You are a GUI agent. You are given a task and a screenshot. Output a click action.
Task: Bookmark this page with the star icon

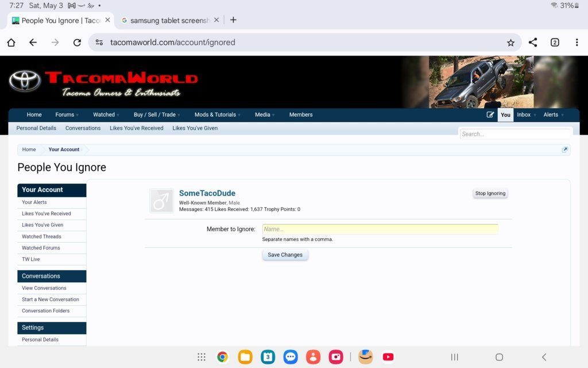tap(510, 43)
